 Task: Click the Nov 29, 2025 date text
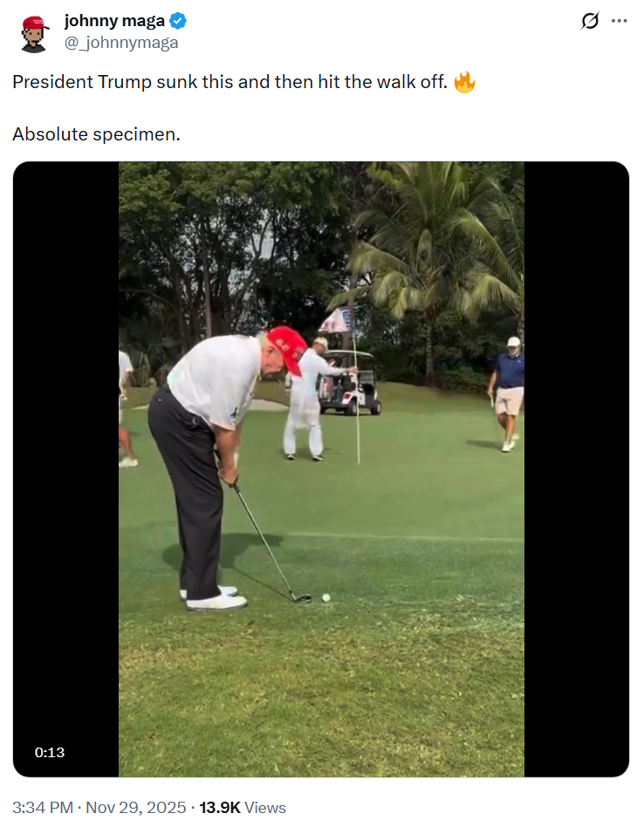[135, 808]
